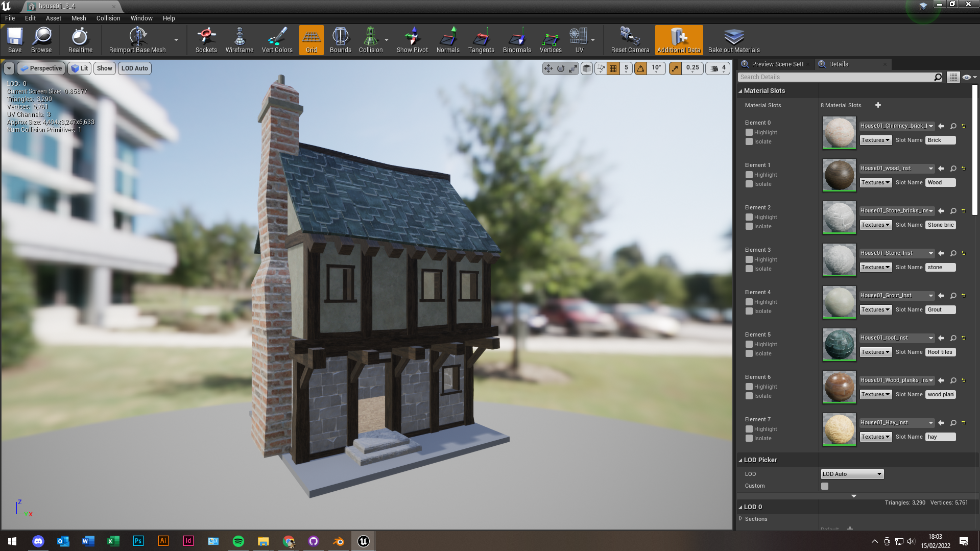Image resolution: width=980 pixels, height=551 pixels.
Task: Check Highlight for Element 5 roof
Action: [749, 344]
